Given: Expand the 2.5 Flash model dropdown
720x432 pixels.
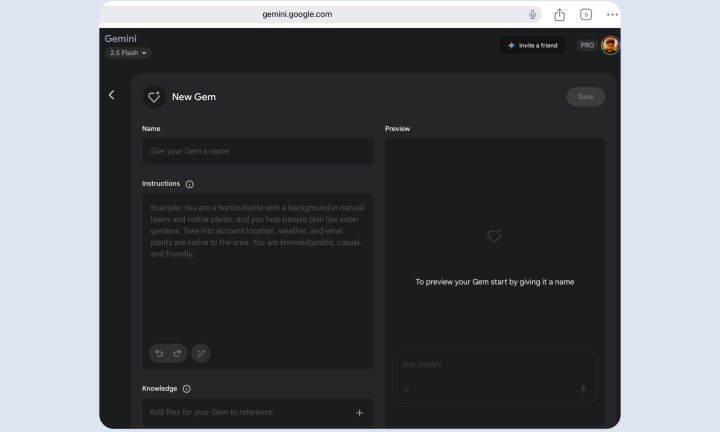Looking at the screenshot, I should click(x=128, y=53).
